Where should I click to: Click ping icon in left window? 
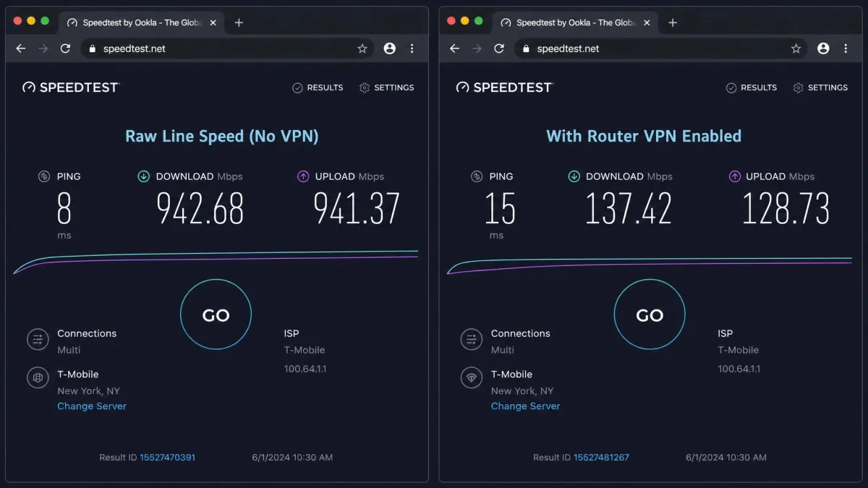(43, 176)
